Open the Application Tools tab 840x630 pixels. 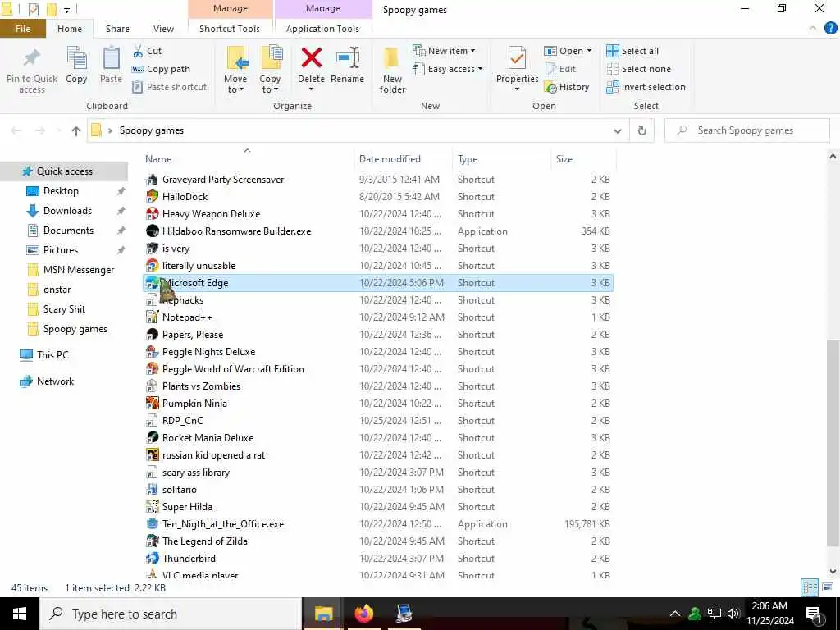coord(322,29)
